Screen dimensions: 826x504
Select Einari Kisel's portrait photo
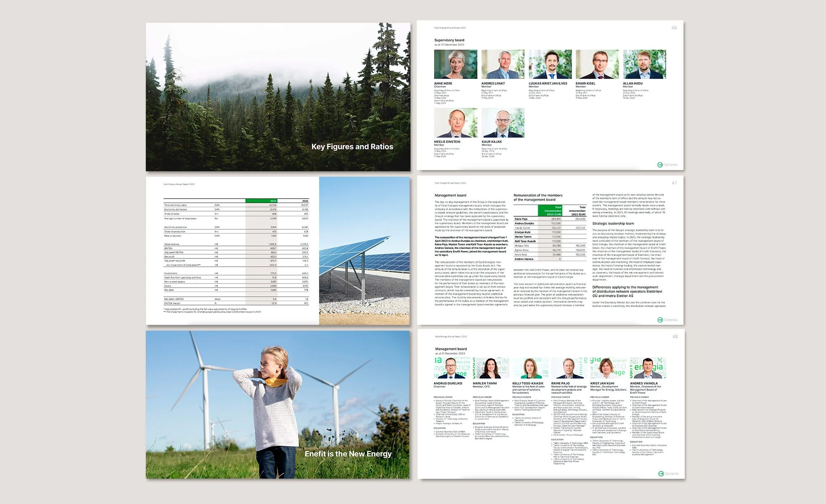[597, 64]
